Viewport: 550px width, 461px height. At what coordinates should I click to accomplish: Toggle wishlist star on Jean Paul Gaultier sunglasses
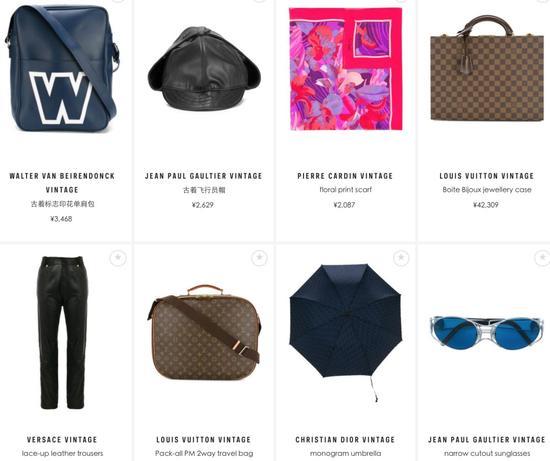click(542, 258)
